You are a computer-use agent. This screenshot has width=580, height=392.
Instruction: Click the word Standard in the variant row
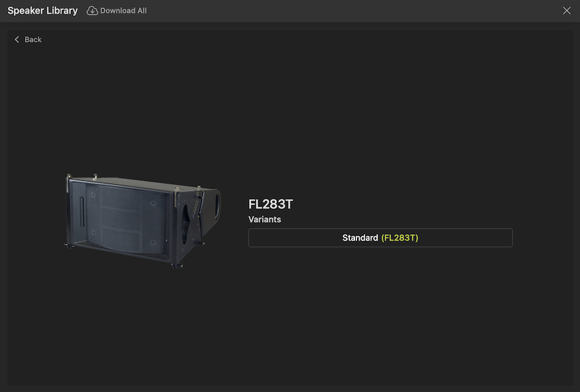(360, 238)
